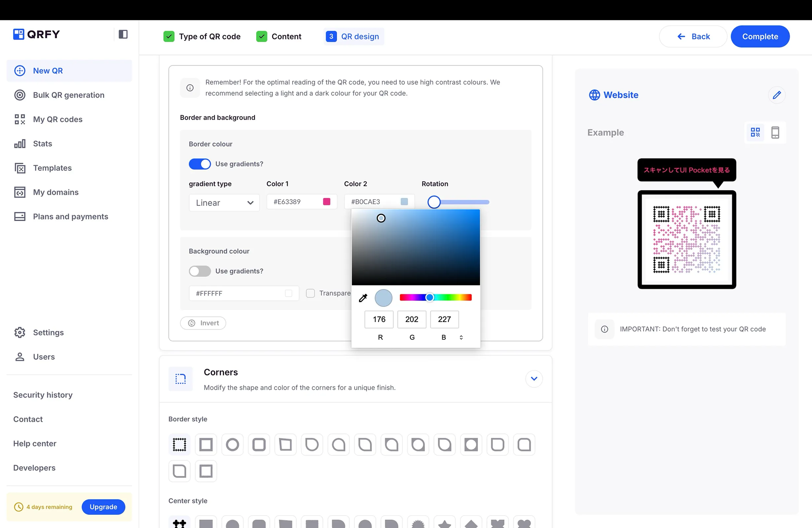Turn off Border colour gradients toggle
This screenshot has height=528, width=812.
pyautogui.click(x=200, y=164)
